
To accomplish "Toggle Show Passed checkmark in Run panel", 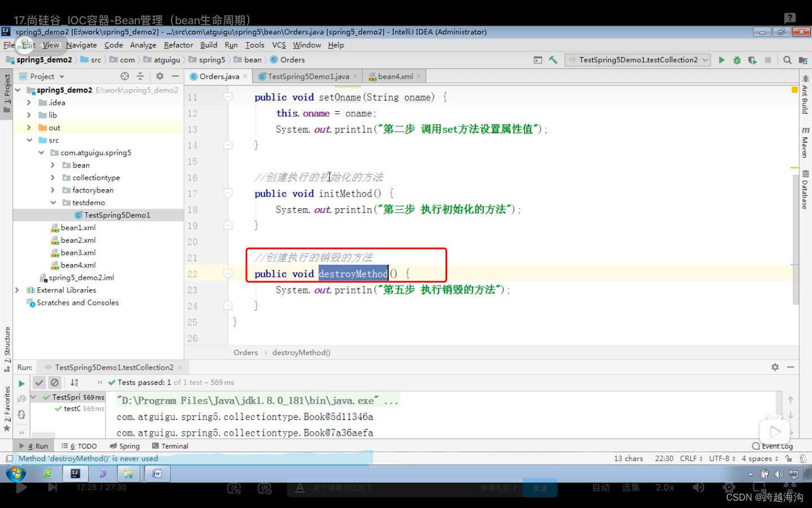I will pyautogui.click(x=39, y=382).
